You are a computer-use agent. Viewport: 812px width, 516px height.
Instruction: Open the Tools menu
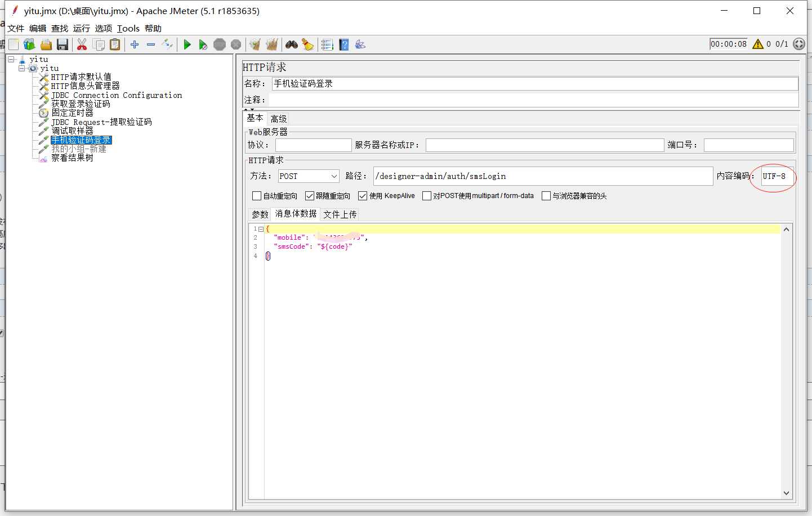point(128,28)
